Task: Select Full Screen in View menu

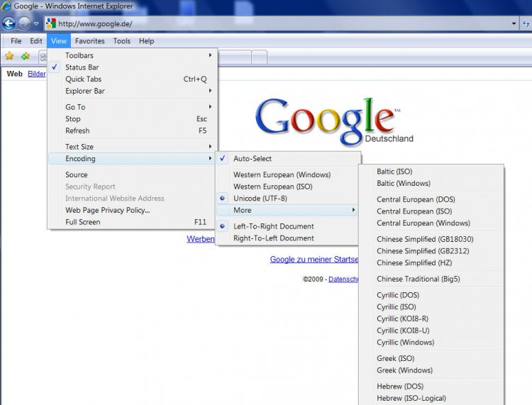Action: point(132,222)
